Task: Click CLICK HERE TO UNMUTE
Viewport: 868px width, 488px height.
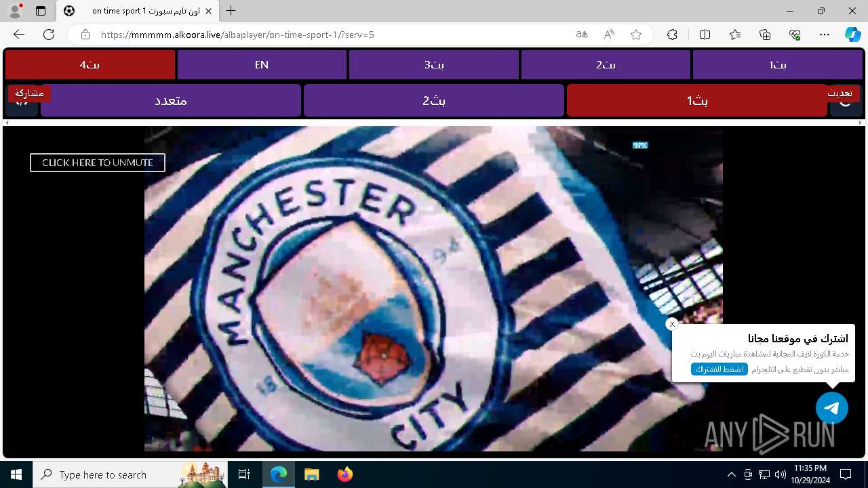Action: (98, 163)
